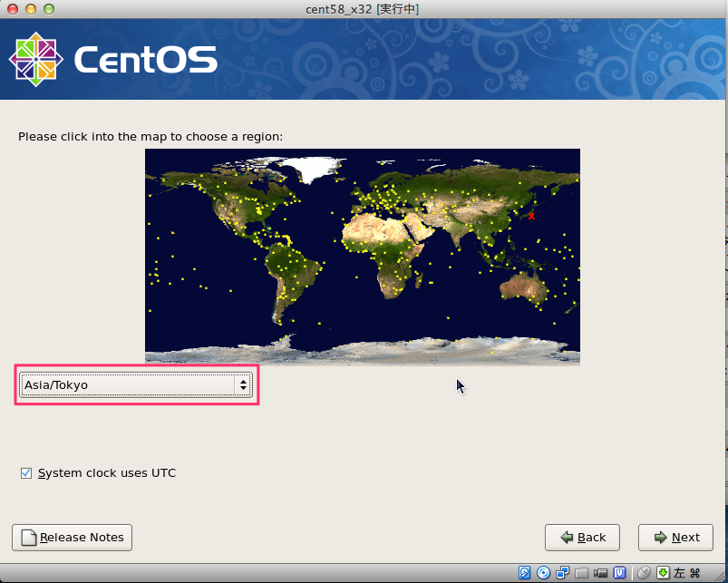Screen dimensions: 728x583
Task: Open the Asia/Tokyo timezone dropdown
Action: click(136, 384)
